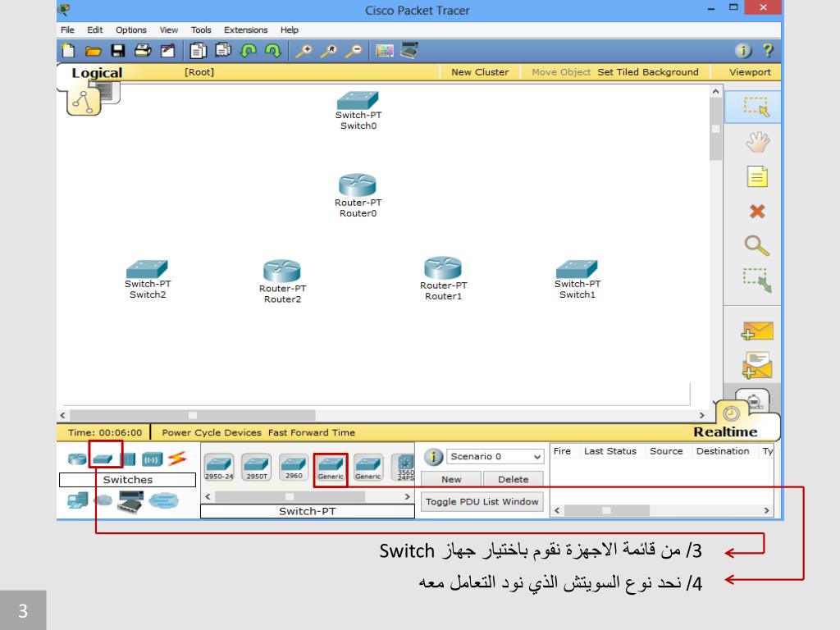Choose the Inspect magnifier tool
The height and width of the screenshot is (630, 840).
point(757,246)
